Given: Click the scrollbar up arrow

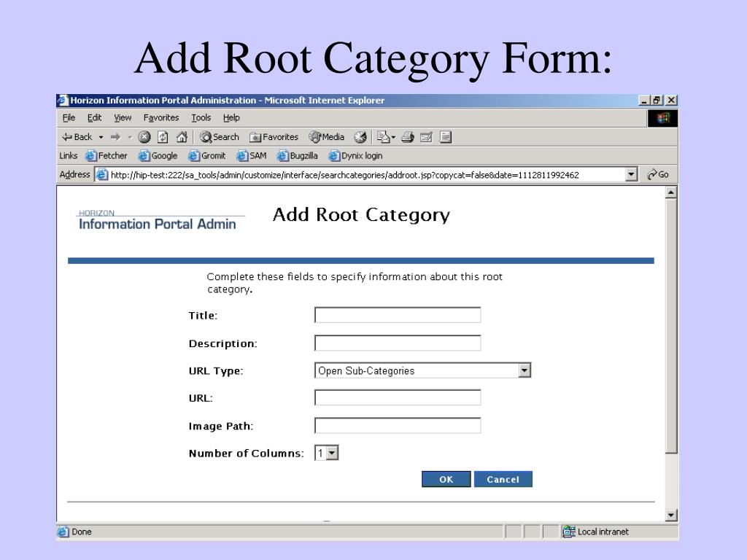Looking at the screenshot, I should [671, 192].
